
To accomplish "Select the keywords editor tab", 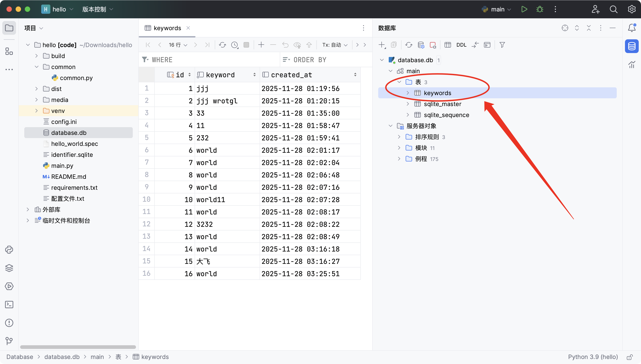I will [x=167, y=28].
